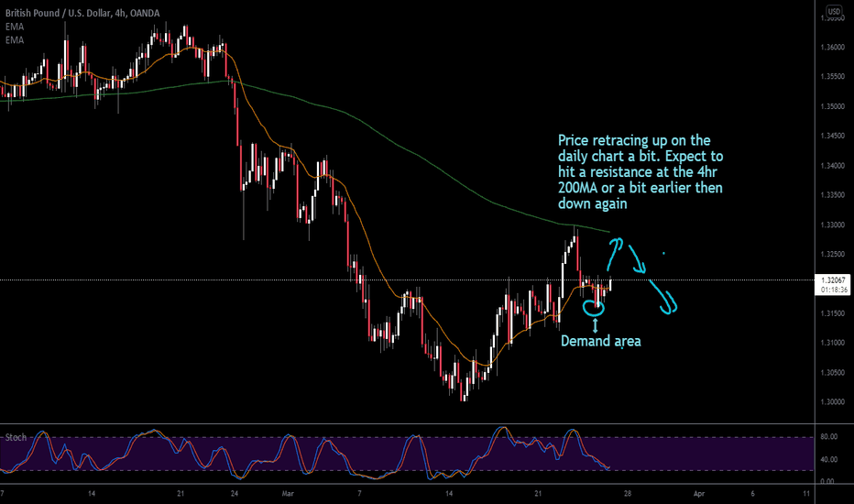Select the 'Price retracing up' note text
This screenshot has width=854, height=504.
[640, 171]
